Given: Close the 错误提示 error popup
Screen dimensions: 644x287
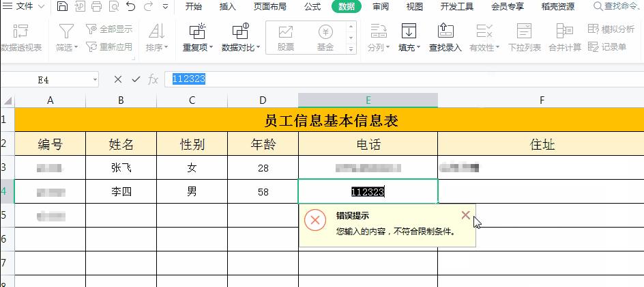Looking at the screenshot, I should click(x=465, y=215).
